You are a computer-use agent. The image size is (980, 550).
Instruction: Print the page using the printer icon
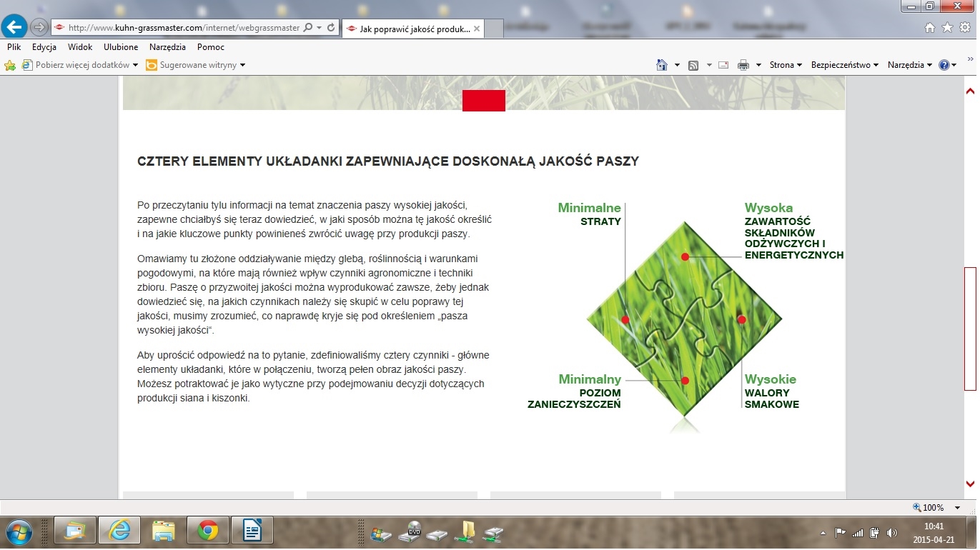click(743, 65)
